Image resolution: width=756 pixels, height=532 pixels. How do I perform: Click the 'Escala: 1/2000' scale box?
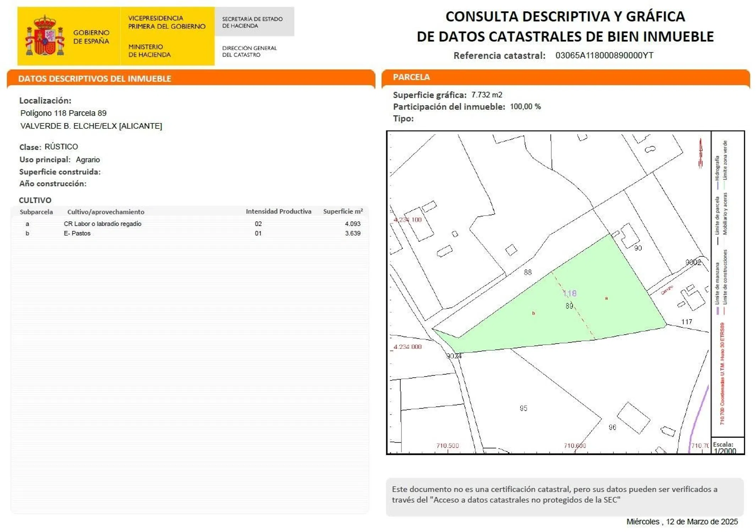tap(727, 447)
